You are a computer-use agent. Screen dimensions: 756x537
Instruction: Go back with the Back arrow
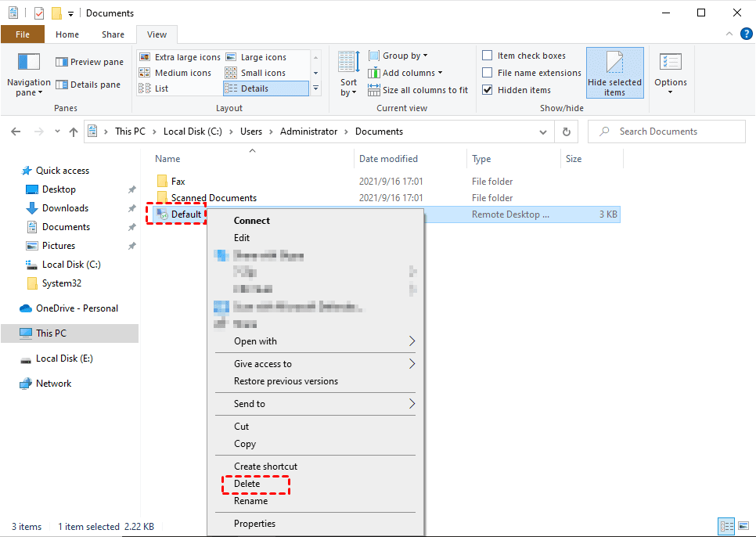point(16,132)
